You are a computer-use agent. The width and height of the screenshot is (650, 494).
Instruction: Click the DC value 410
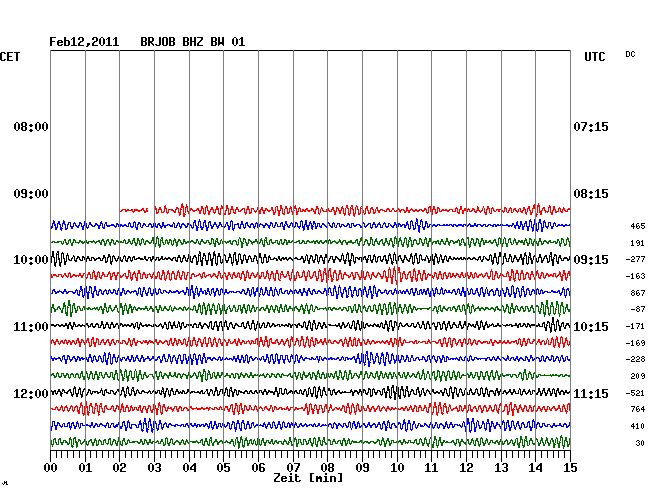[638, 426]
